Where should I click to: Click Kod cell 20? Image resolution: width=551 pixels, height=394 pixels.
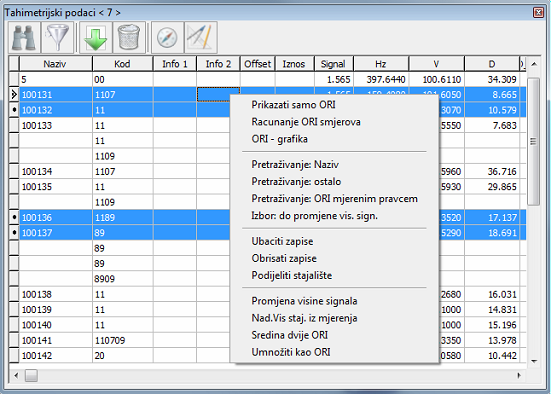(123, 356)
